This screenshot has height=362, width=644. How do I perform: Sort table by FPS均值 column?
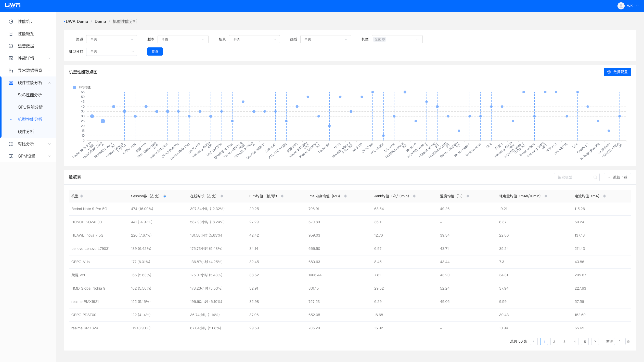282,196
